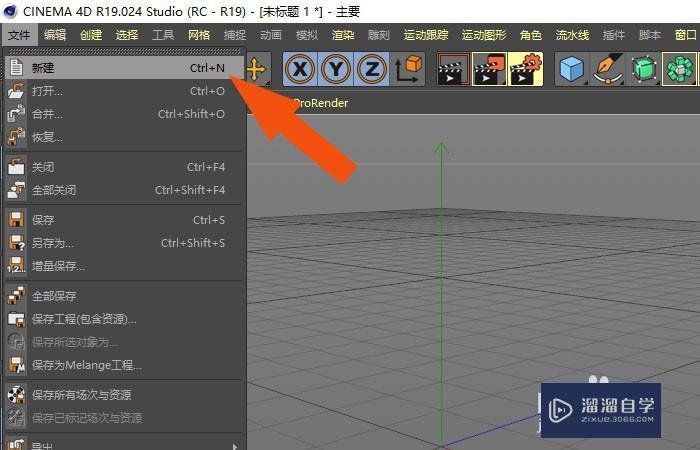Open the 窗口 menu
This screenshot has height=450, width=700.
pyautogui.click(x=686, y=35)
